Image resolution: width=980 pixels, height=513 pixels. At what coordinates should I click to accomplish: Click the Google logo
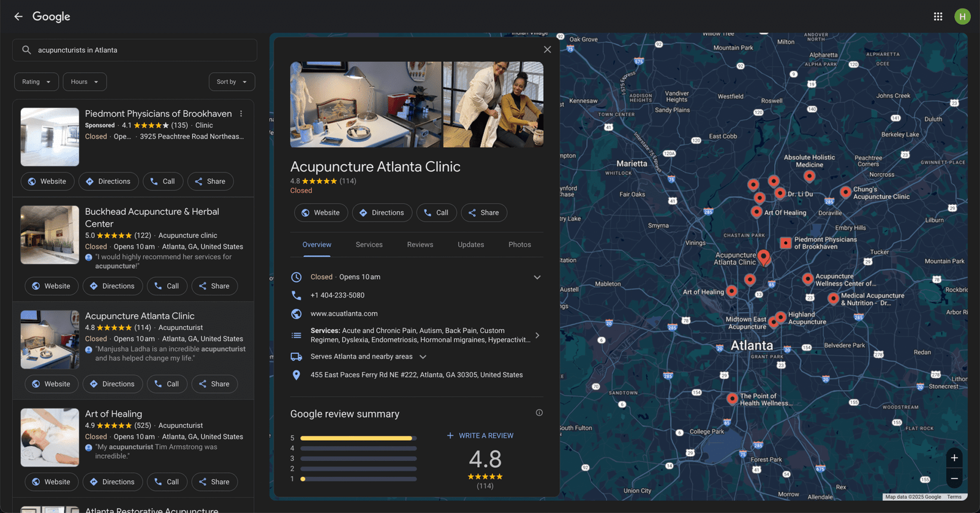[x=51, y=17]
